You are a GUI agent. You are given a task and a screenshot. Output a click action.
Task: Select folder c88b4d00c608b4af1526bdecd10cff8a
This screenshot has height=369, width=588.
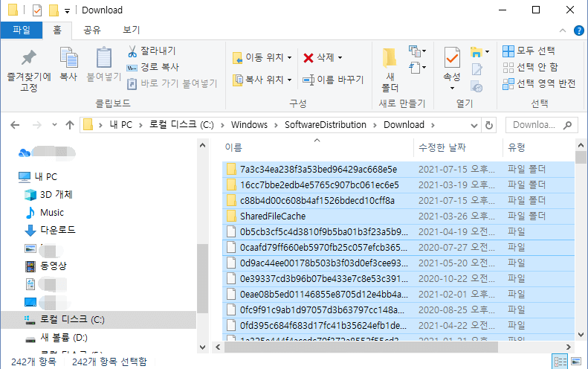(398, 201)
